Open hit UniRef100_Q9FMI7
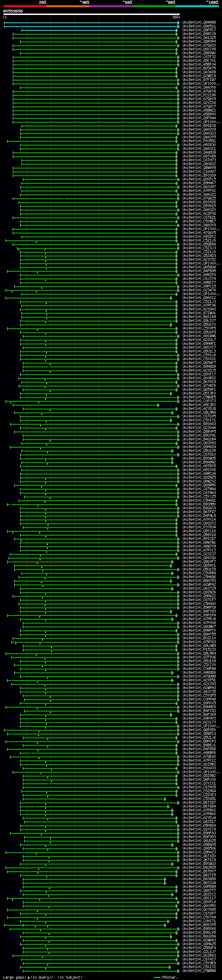Screen dimensions: 222x980 (199, 30)
